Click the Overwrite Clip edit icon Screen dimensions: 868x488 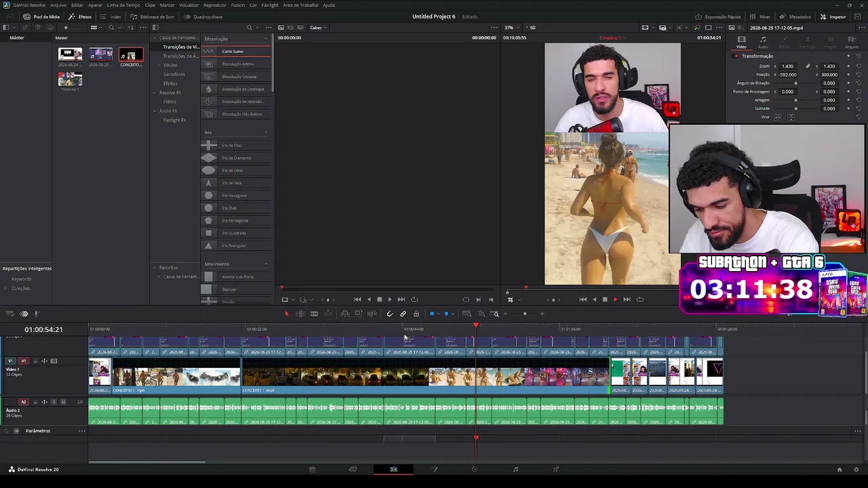tap(358, 314)
